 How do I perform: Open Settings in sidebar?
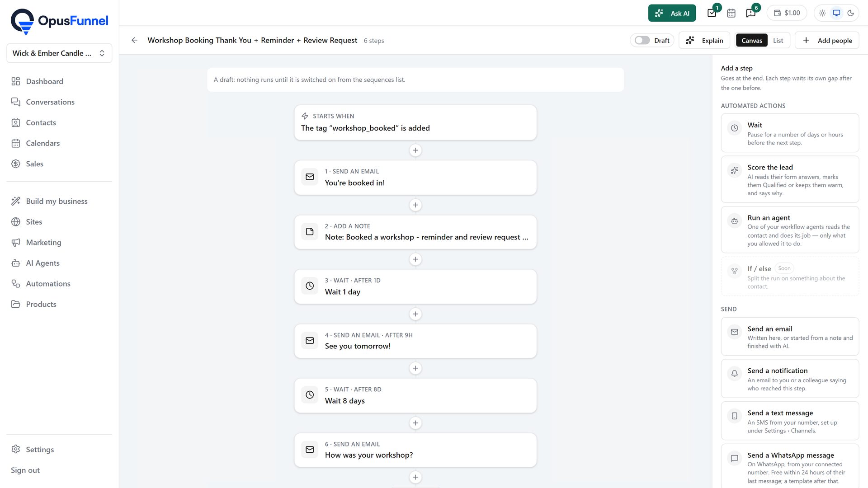[59, 450]
